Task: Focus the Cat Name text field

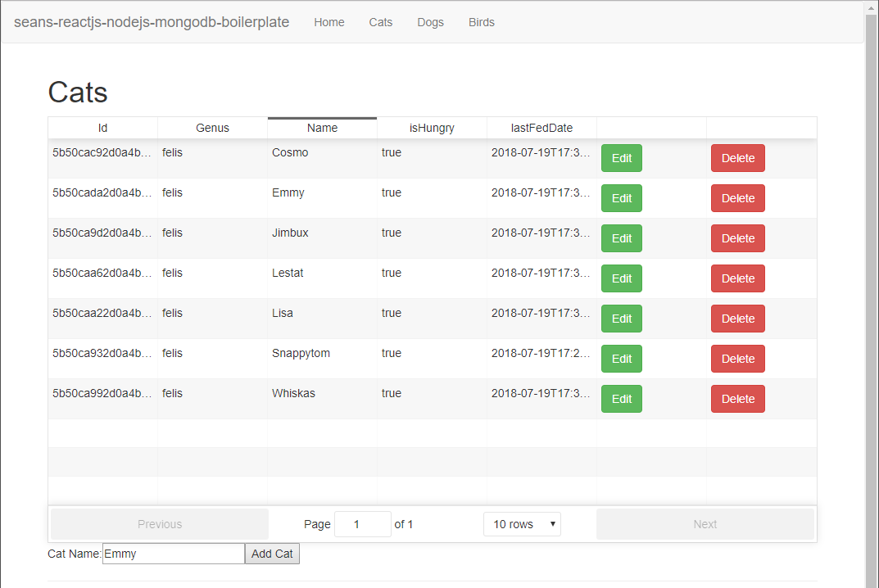Action: [x=174, y=554]
